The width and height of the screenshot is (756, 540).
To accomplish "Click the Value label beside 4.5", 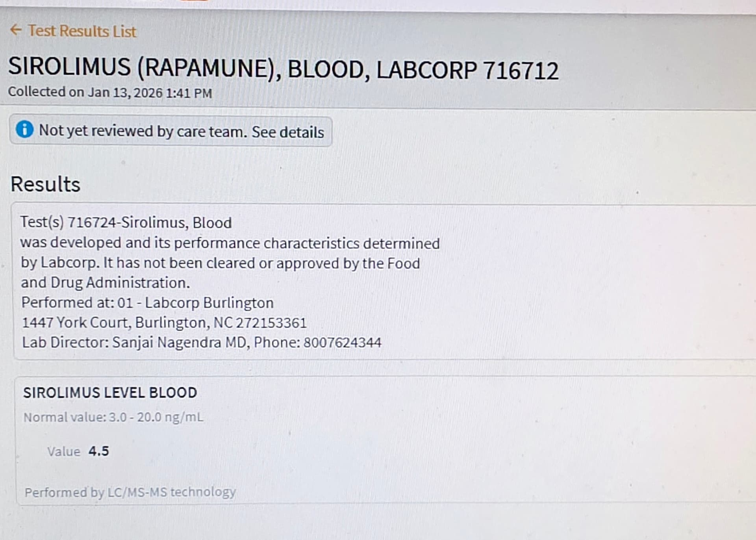I will click(63, 451).
